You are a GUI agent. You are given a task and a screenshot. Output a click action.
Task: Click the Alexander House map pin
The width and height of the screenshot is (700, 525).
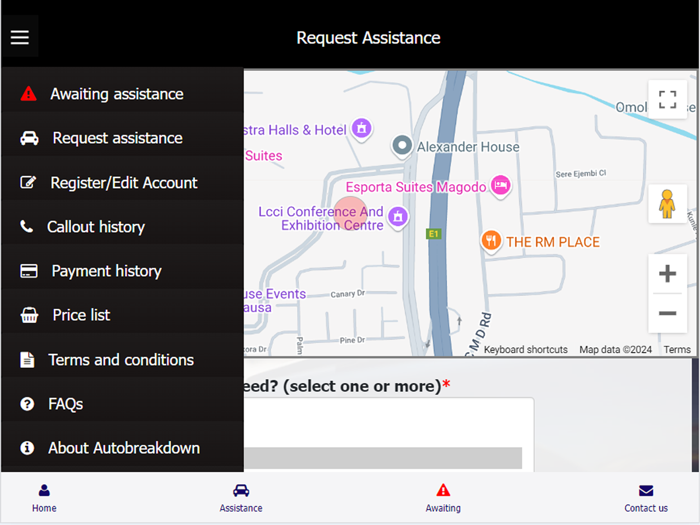click(x=402, y=146)
